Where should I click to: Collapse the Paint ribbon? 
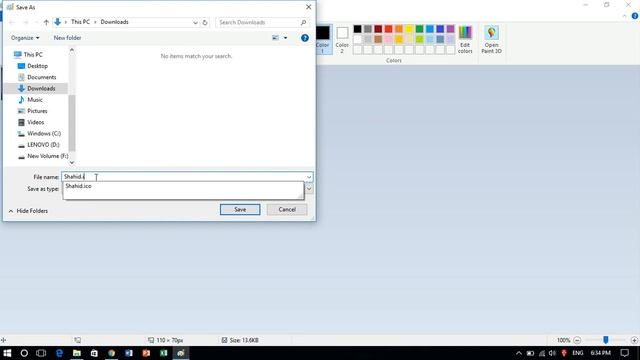(x=624, y=16)
